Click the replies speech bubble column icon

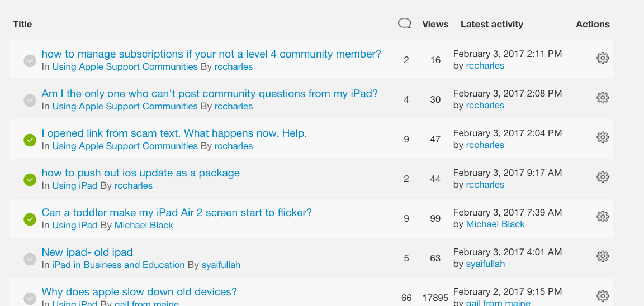[405, 23]
